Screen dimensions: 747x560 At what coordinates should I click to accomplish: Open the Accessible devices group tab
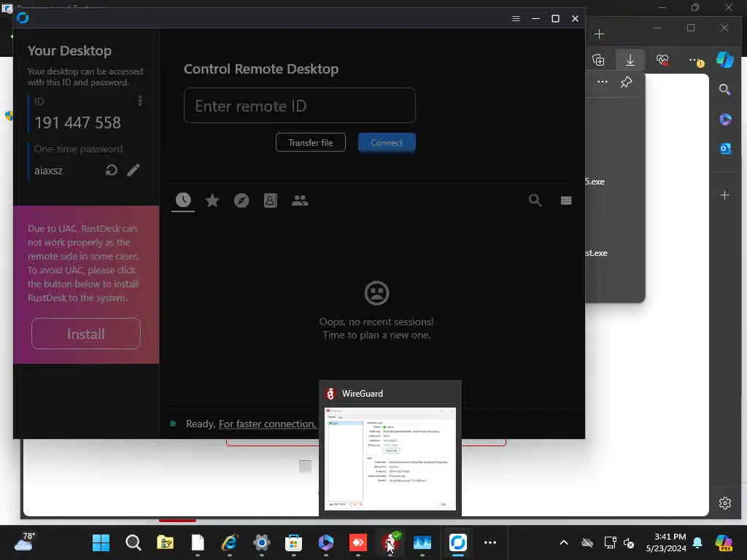(300, 201)
